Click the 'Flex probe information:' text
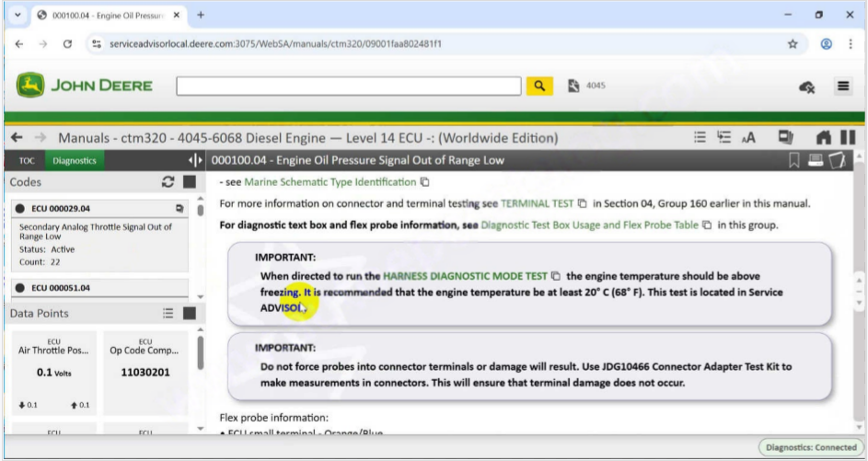868x461 pixels. (x=274, y=418)
